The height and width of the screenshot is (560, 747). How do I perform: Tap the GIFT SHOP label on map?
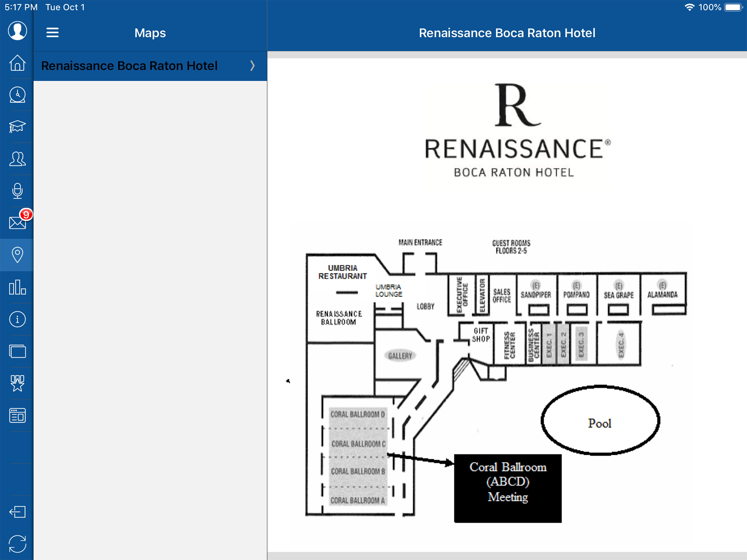(481, 335)
